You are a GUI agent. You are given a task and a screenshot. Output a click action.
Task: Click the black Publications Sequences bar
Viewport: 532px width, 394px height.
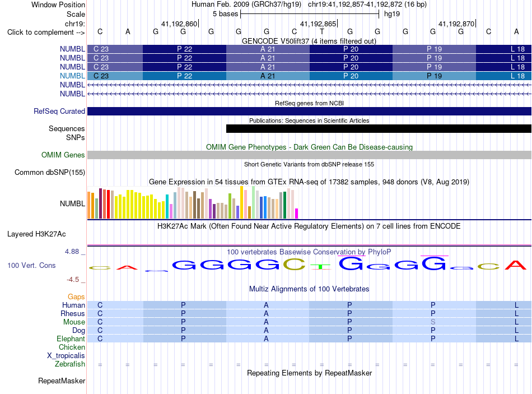click(379, 128)
